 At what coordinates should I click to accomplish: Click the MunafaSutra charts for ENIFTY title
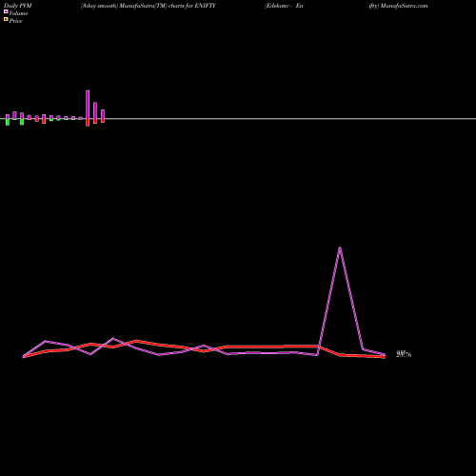pos(149,6)
